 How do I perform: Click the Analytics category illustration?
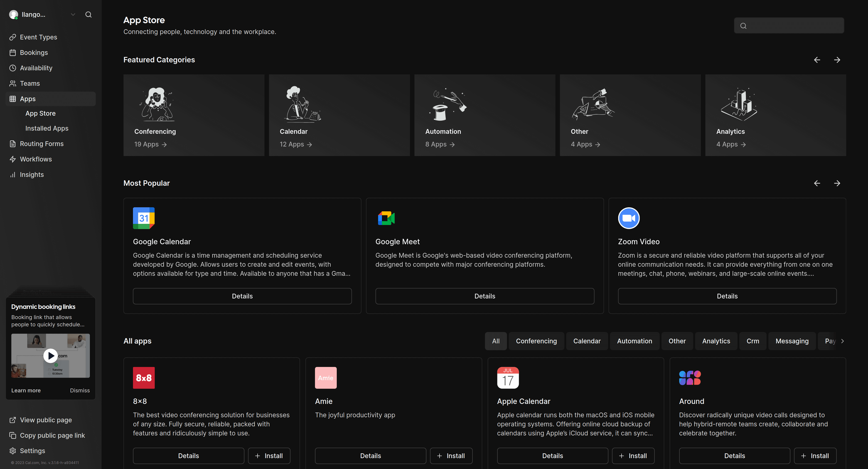739,104
